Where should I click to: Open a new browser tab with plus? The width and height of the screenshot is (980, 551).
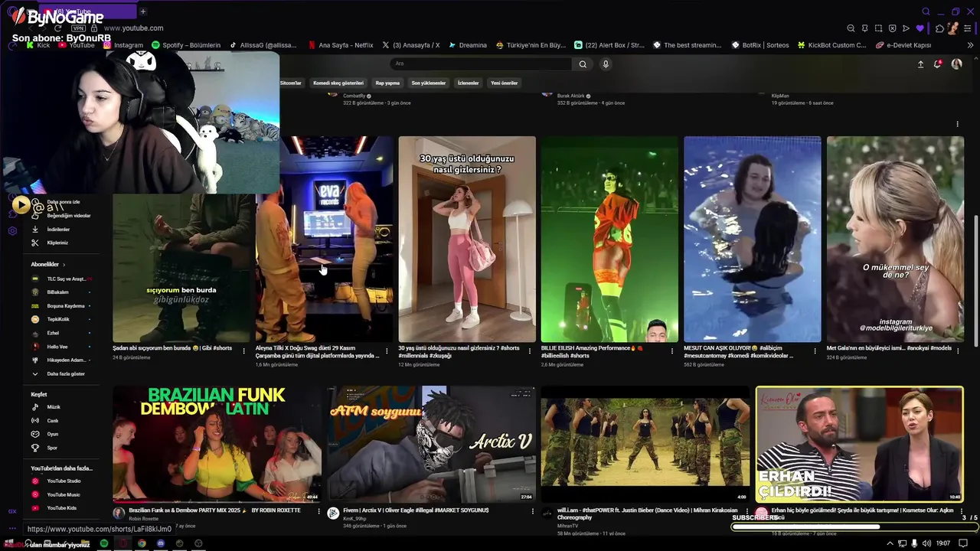(143, 11)
